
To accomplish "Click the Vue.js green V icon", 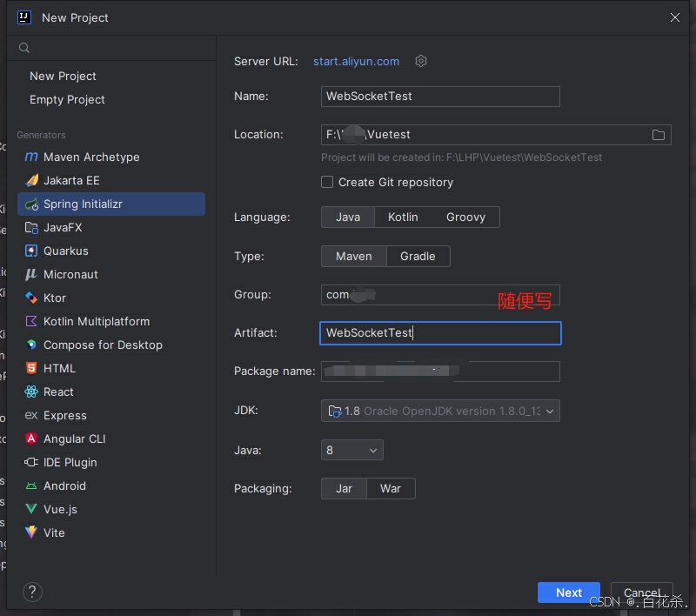I will pos(31,509).
